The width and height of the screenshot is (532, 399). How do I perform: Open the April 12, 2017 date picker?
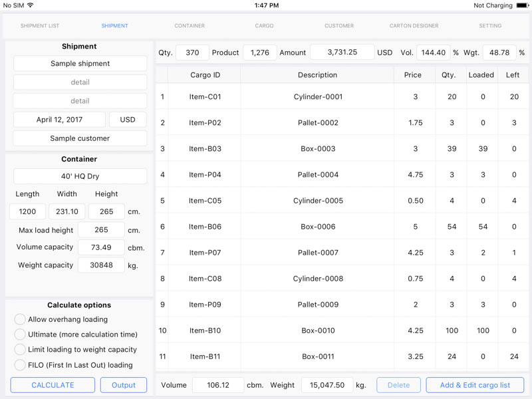coord(59,120)
